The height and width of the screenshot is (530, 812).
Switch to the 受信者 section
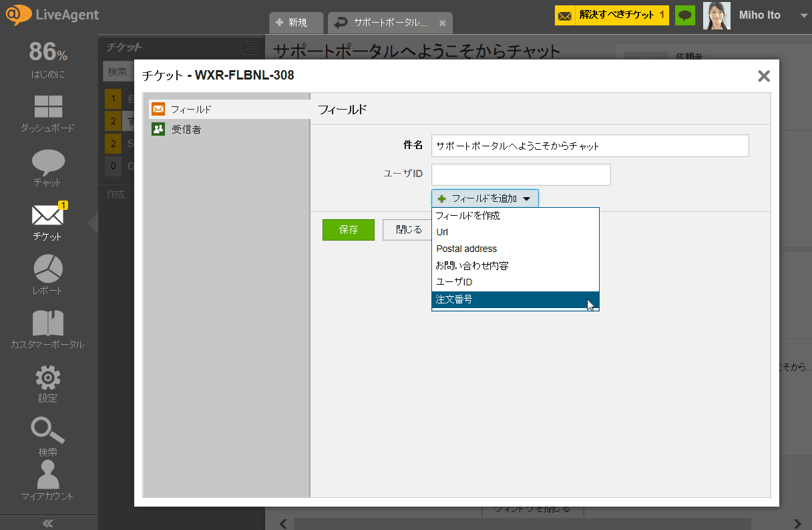coord(186,129)
